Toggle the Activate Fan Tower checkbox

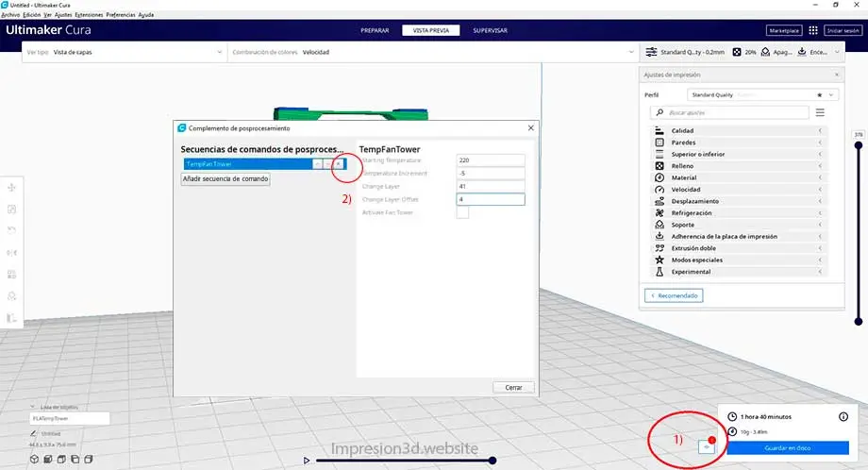462,212
